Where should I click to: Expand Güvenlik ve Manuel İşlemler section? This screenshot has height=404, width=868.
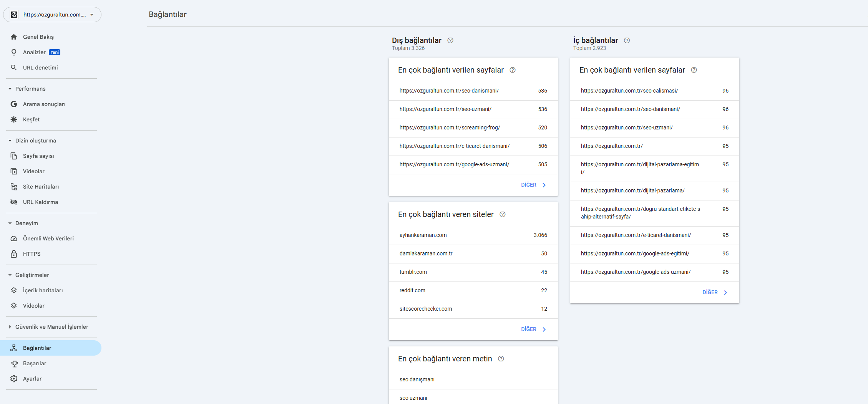tap(10, 327)
